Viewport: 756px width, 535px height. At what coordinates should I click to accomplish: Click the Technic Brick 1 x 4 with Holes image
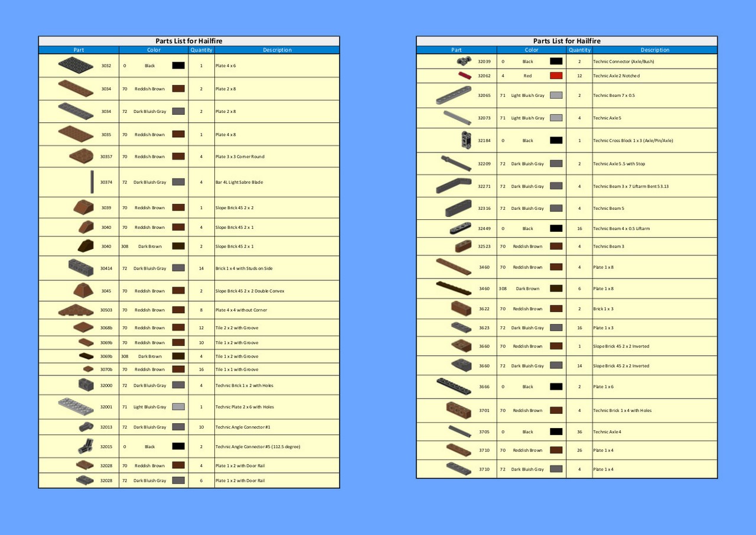[x=459, y=410]
